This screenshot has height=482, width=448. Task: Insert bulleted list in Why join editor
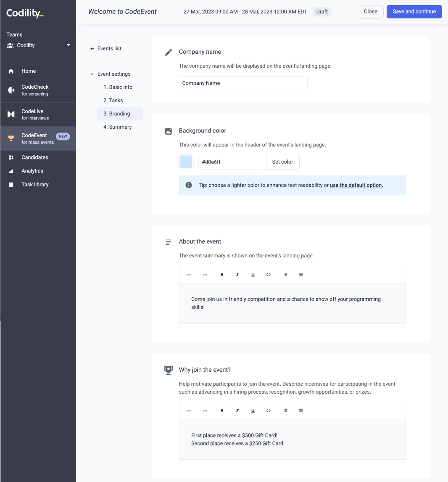[x=301, y=410]
